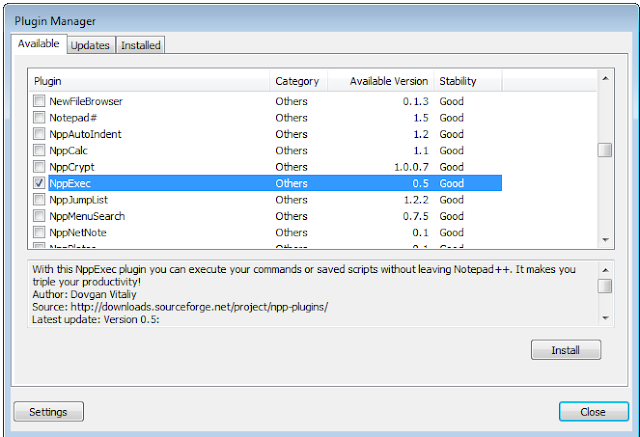The width and height of the screenshot is (640, 437).
Task: Tick the NewFileBrowser plugin checkbox
Action: [x=39, y=101]
